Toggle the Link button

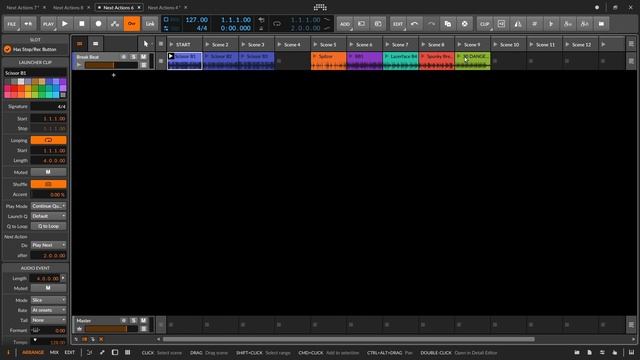(x=150, y=24)
